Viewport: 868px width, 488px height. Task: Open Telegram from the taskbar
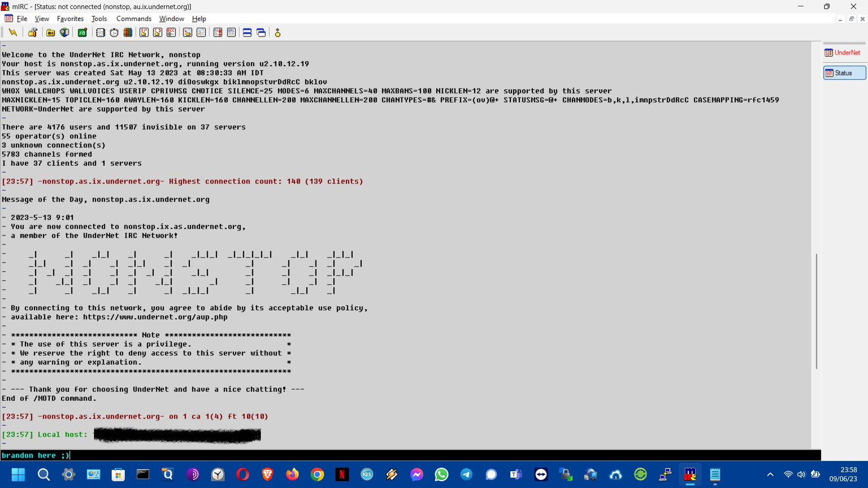[467, 474]
